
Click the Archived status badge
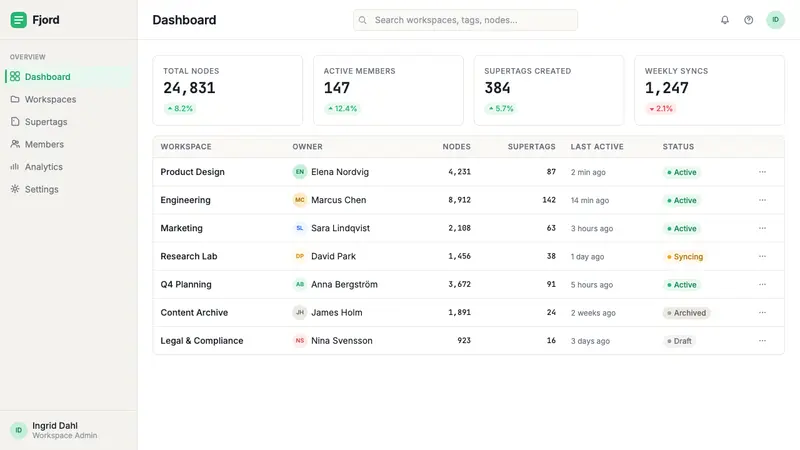pyautogui.click(x=686, y=313)
